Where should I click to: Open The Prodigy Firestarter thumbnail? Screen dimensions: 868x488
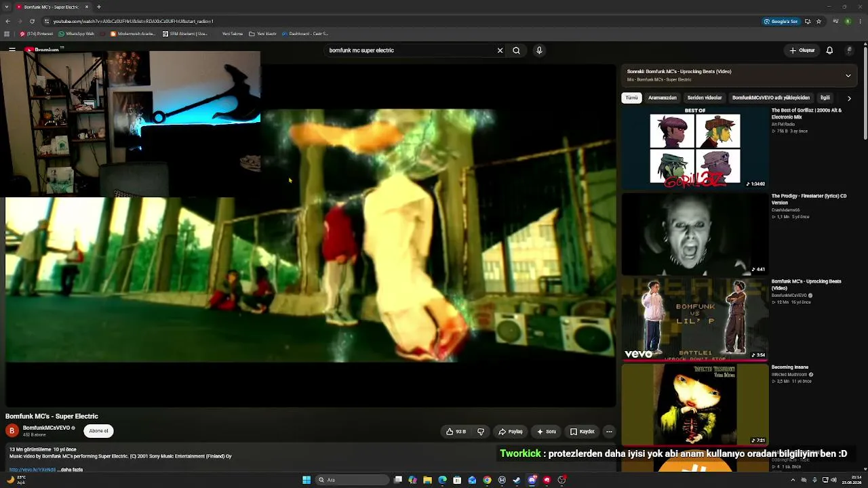click(694, 234)
